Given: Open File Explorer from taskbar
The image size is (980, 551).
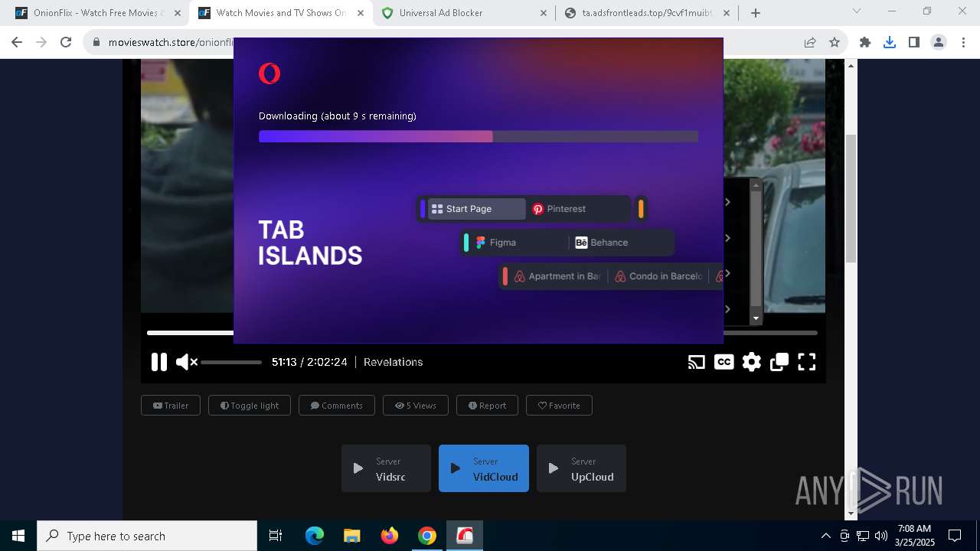Looking at the screenshot, I should pos(352,536).
